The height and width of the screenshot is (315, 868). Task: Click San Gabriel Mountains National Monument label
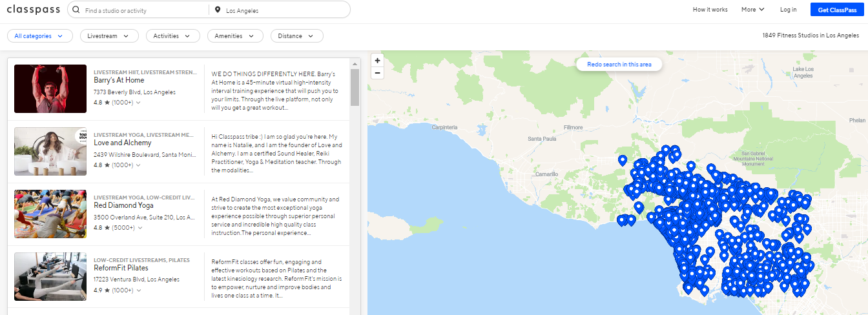pyautogui.click(x=752, y=158)
